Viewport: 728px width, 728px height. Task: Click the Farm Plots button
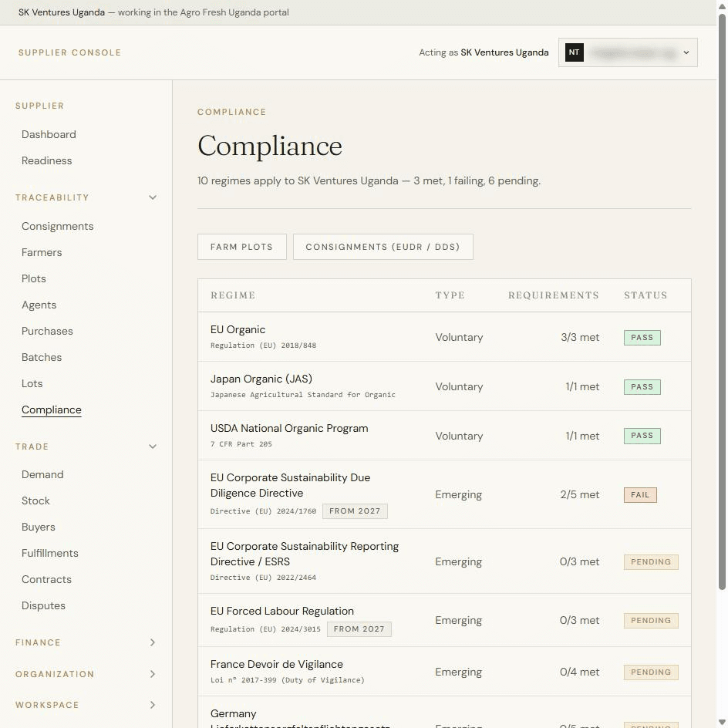coord(242,247)
